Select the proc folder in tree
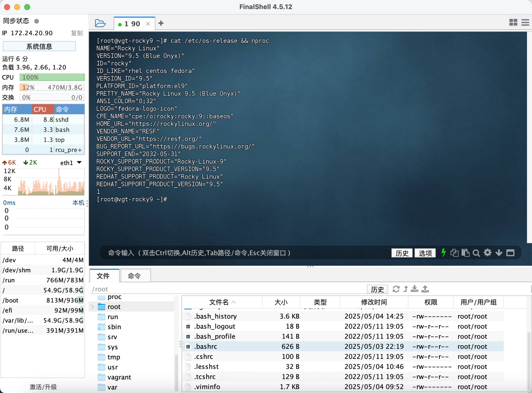The height and width of the screenshot is (393, 532). click(x=115, y=297)
